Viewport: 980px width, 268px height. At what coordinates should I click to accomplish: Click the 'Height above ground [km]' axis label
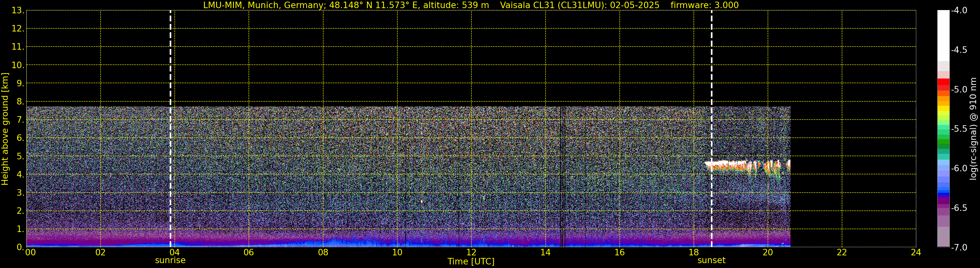coord(5,129)
